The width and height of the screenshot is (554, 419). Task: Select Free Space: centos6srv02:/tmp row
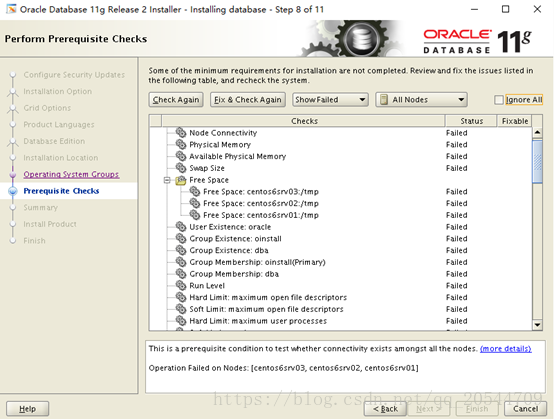coord(261,203)
